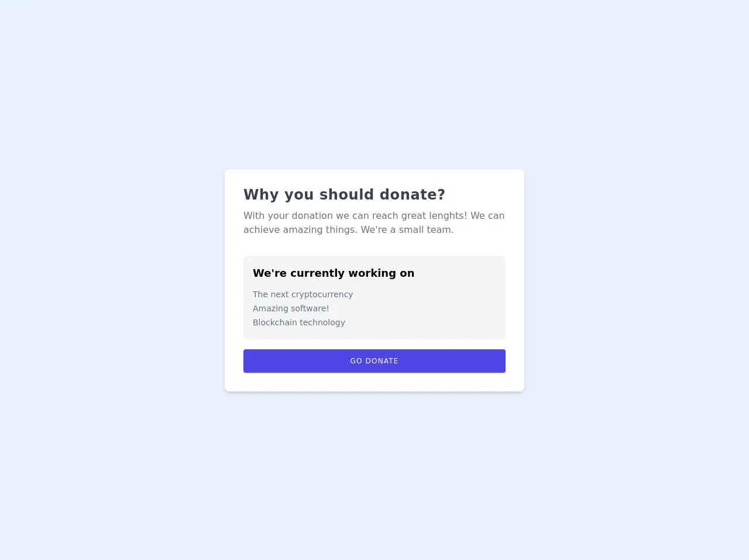Click the donation description paragraph
Viewport: 749px width, 560px height.
(374, 223)
